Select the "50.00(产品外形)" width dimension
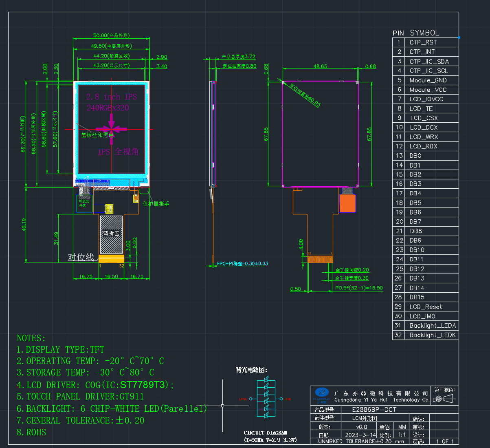Screen dimensions: 490x448 111,36
